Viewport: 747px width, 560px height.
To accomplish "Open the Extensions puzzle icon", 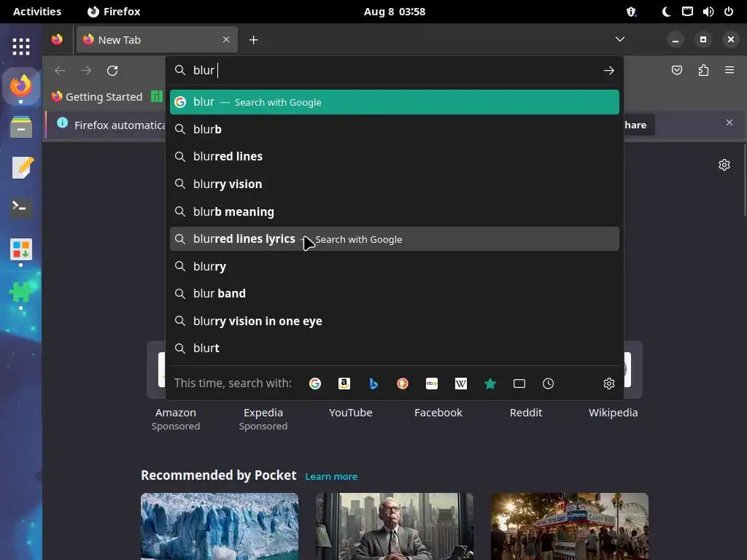I will tap(703, 71).
